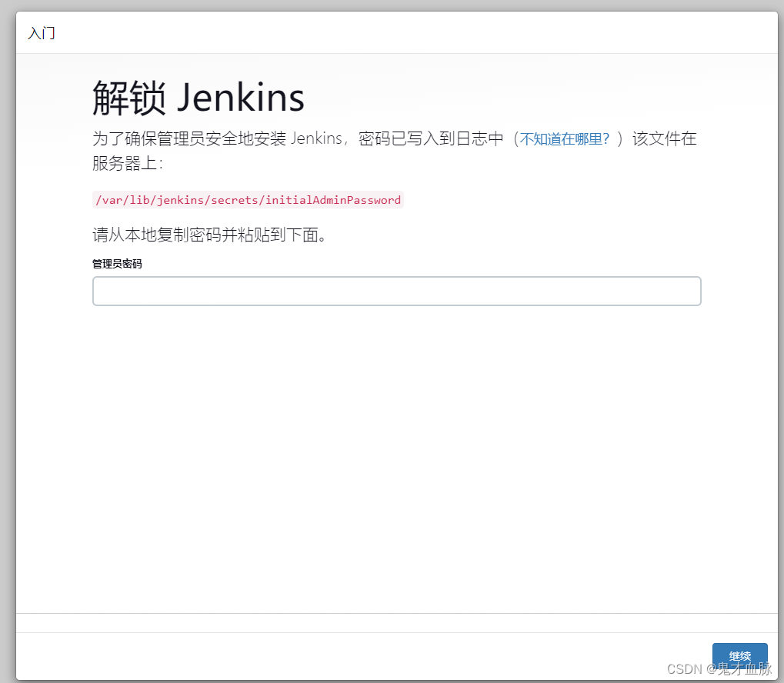Click the 请从本地复制密码并粘贴到下面 instruction text

209,235
